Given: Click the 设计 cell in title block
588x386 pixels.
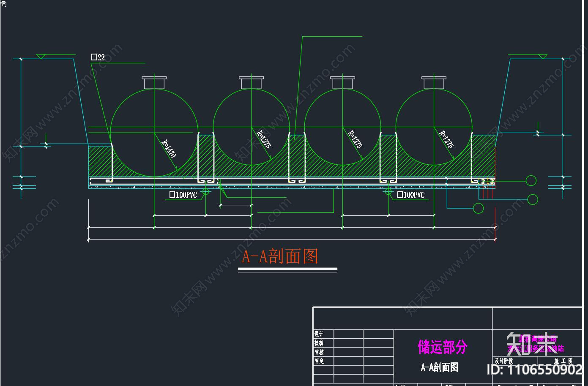Looking at the screenshot, I should (319, 334).
